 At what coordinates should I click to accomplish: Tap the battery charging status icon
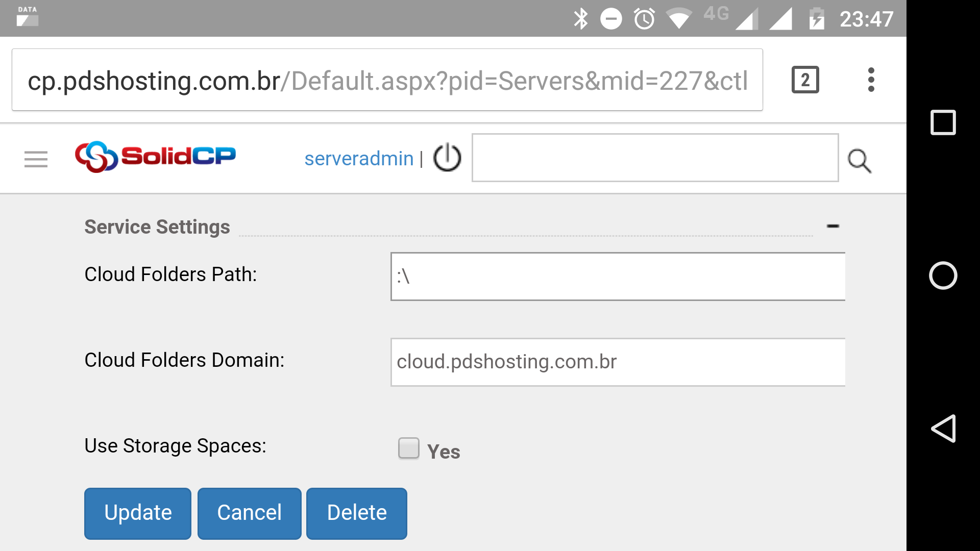click(817, 19)
